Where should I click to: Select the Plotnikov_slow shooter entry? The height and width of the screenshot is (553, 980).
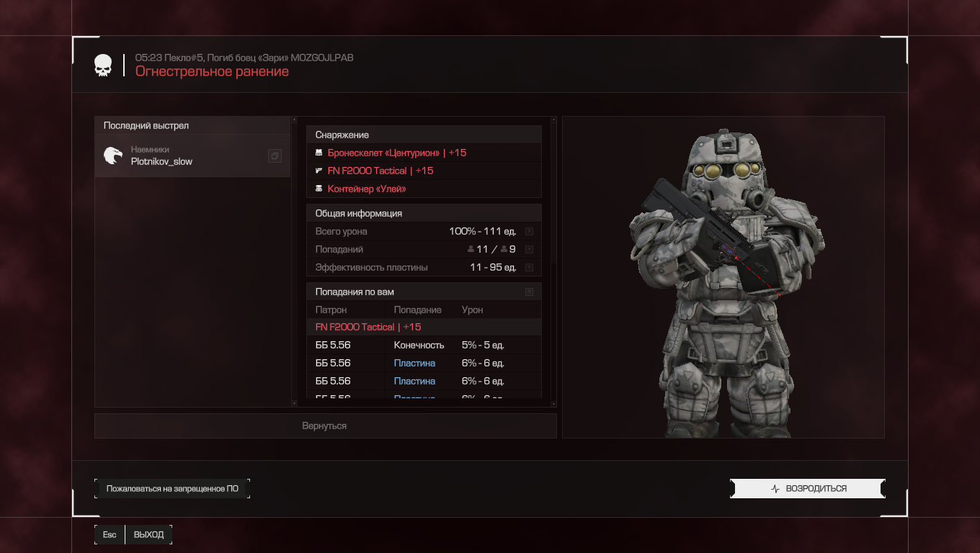(192, 156)
